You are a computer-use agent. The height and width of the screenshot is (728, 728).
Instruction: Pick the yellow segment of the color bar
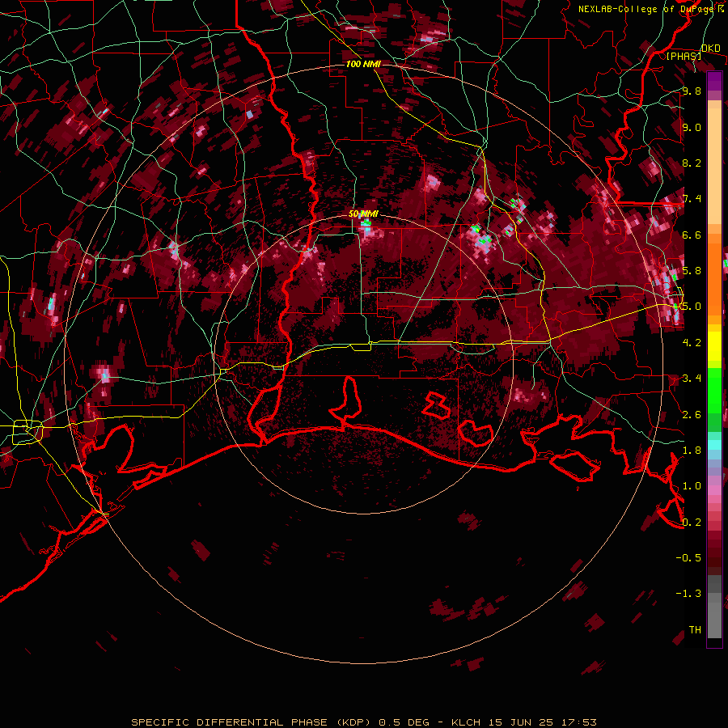tap(714, 346)
